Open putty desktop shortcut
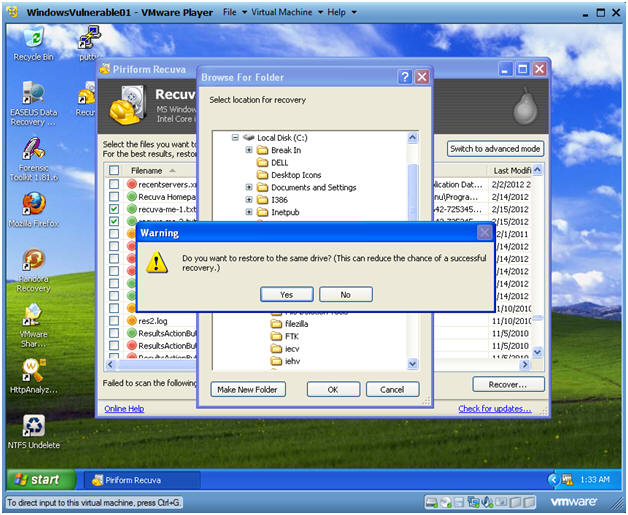Image resolution: width=628 pixels, height=515 pixels. [x=90, y=43]
